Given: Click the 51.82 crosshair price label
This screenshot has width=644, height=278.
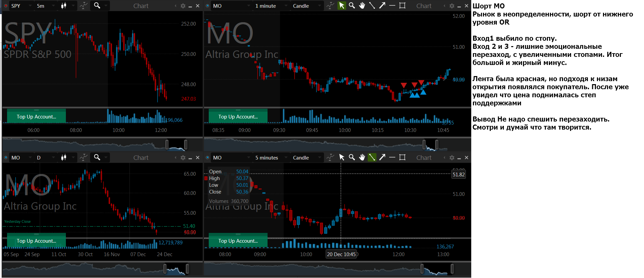Looking at the screenshot, I should (458, 174).
